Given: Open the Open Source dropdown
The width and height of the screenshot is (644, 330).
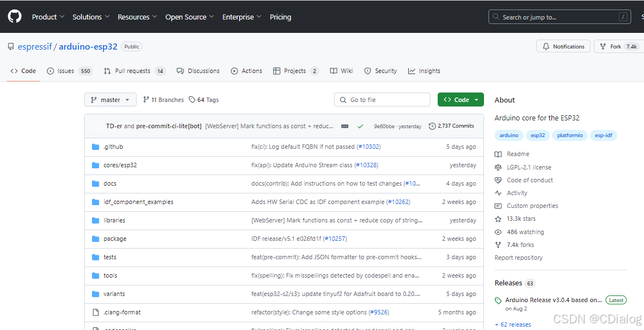Looking at the screenshot, I should [190, 17].
